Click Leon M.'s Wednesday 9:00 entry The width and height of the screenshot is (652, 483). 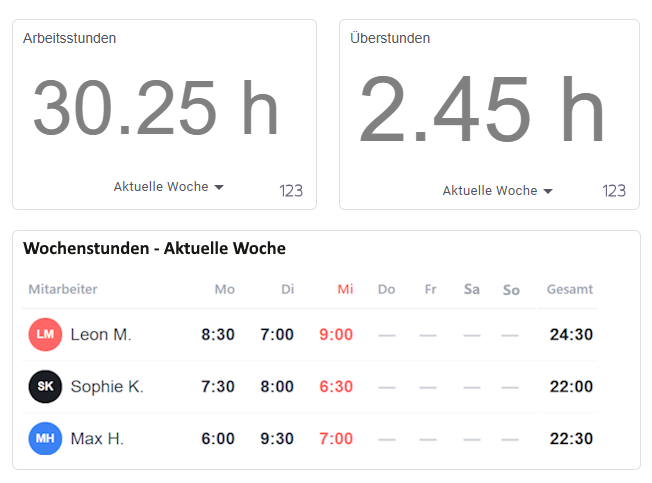336,334
